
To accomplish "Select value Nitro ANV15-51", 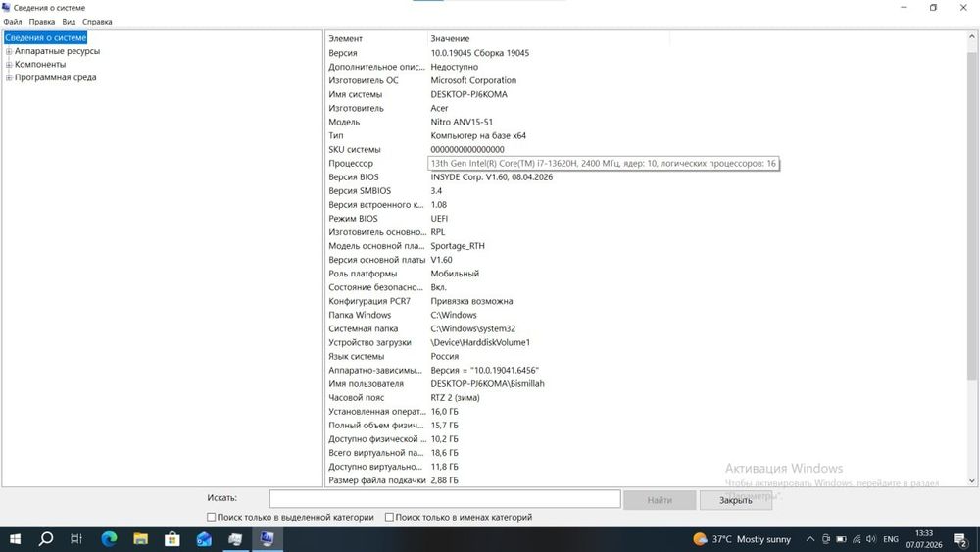I will point(462,122).
